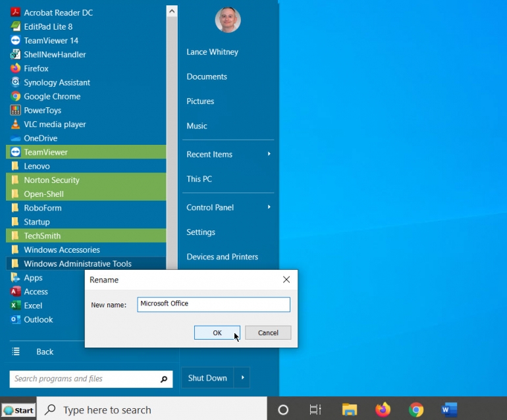Confirm rename with OK button
Image resolution: width=507 pixels, height=420 pixels.
click(217, 332)
